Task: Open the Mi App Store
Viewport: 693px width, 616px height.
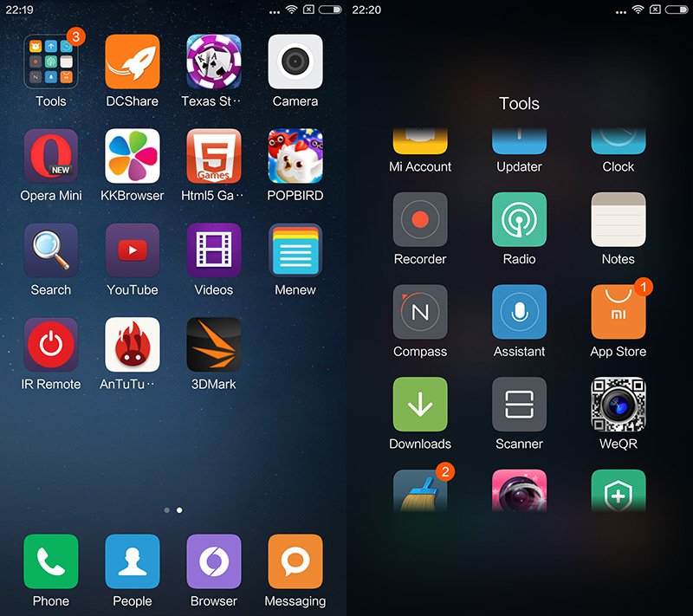Action: (618, 312)
